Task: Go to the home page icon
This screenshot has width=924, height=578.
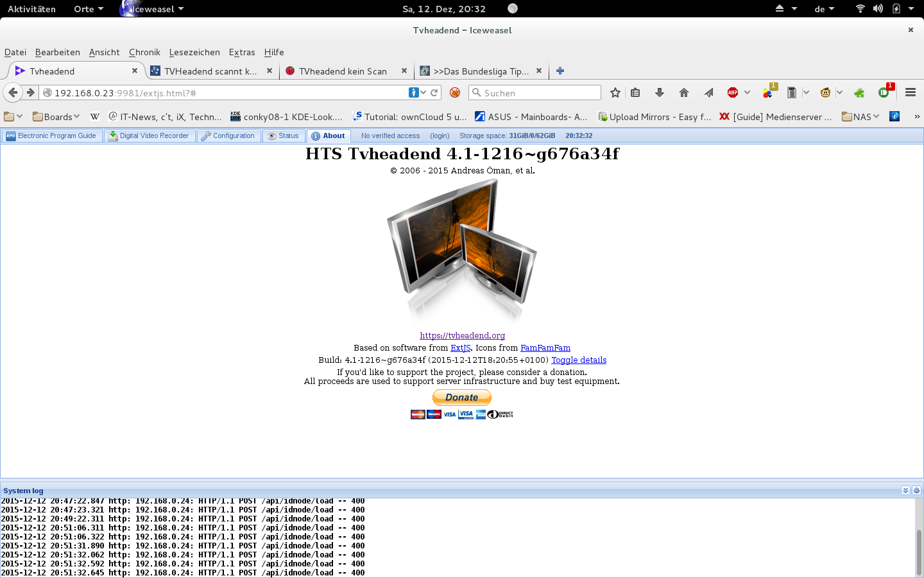Action: tap(684, 92)
